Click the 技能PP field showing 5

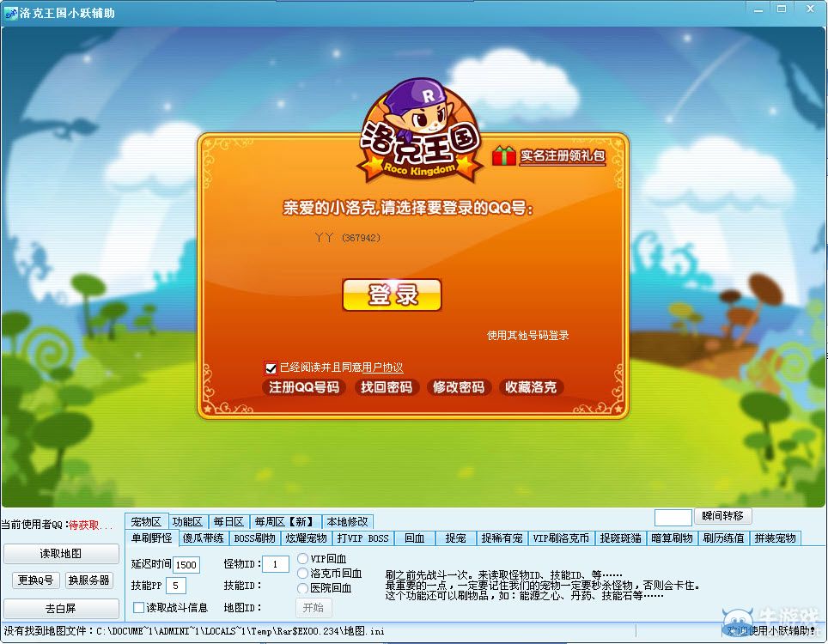point(176,586)
